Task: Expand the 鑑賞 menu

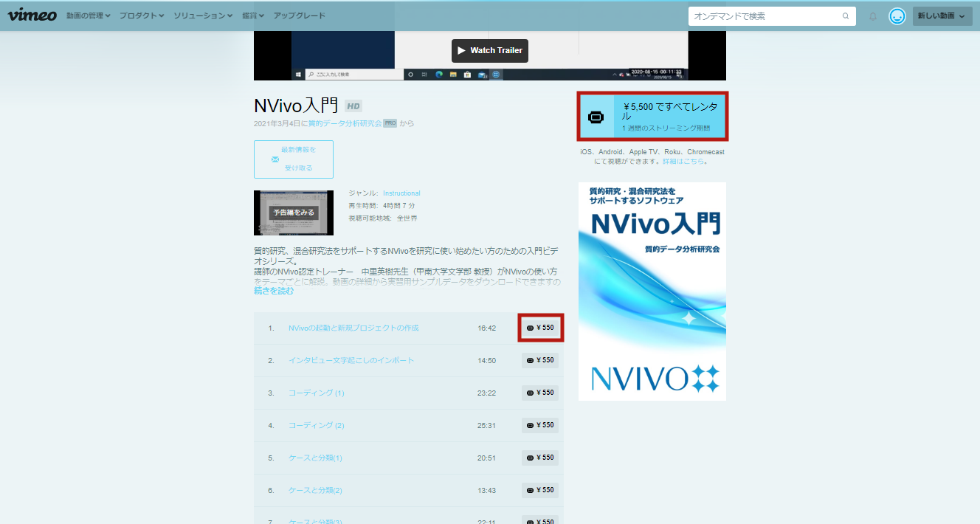Action: (253, 15)
